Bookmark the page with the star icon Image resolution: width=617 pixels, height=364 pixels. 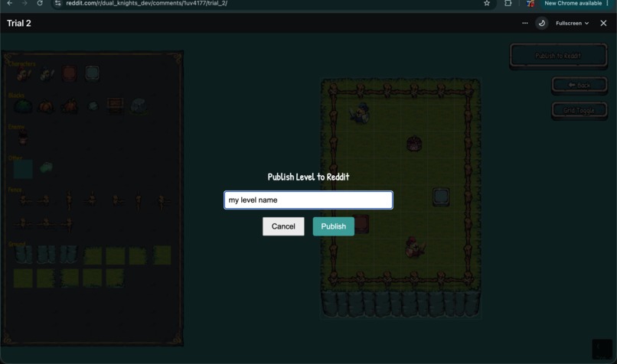coord(487,3)
